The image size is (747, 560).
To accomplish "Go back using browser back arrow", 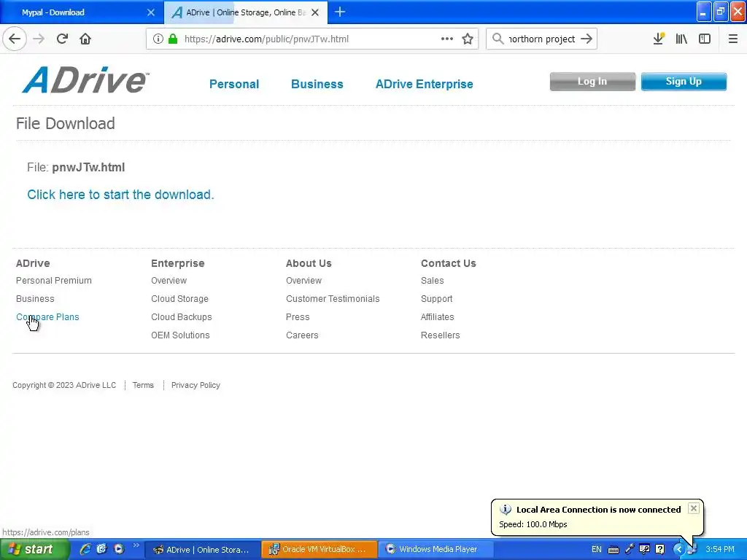I will pyautogui.click(x=15, y=39).
